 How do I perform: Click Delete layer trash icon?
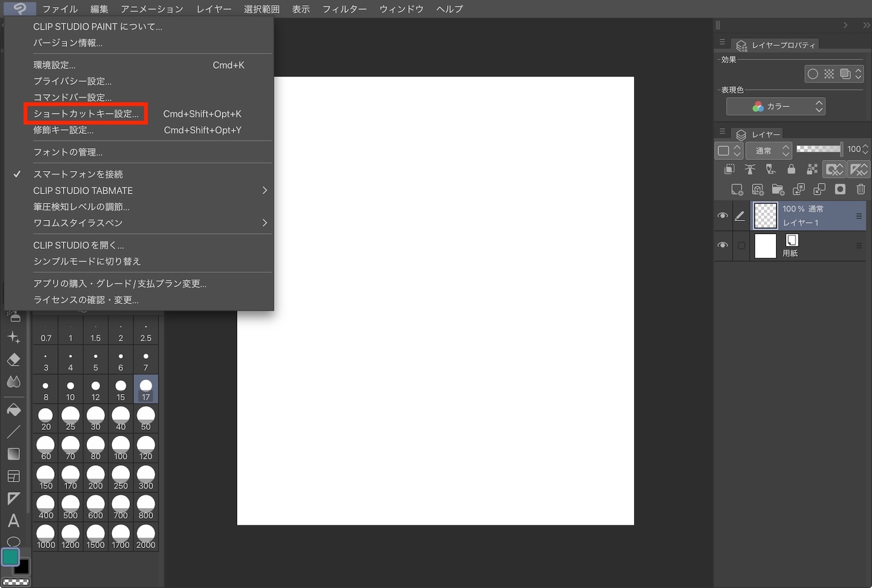861,189
